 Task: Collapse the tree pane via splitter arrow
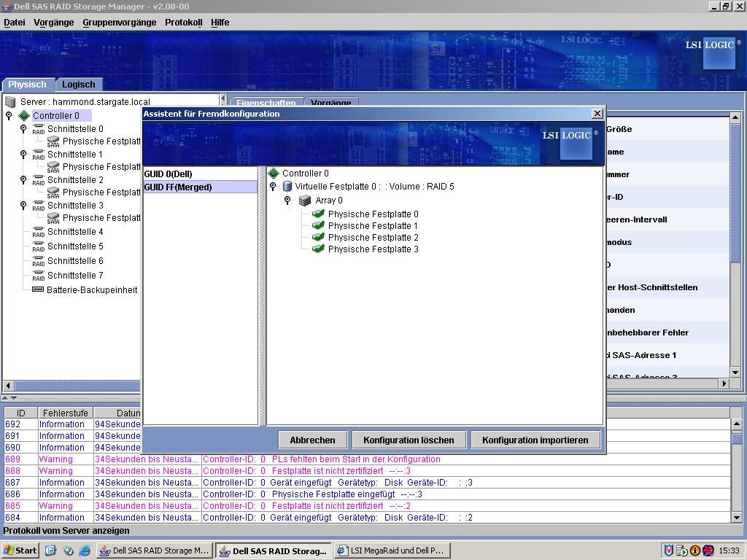(x=222, y=98)
